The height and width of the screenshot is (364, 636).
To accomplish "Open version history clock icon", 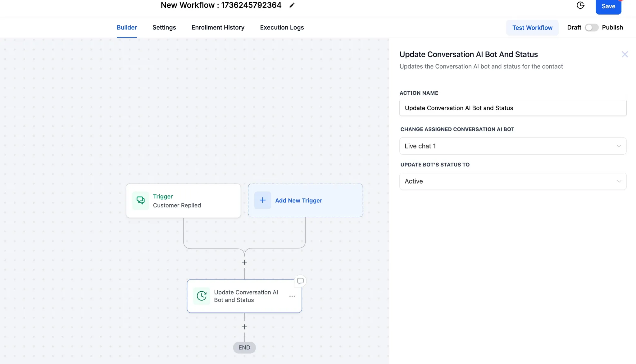I will 580,5.
